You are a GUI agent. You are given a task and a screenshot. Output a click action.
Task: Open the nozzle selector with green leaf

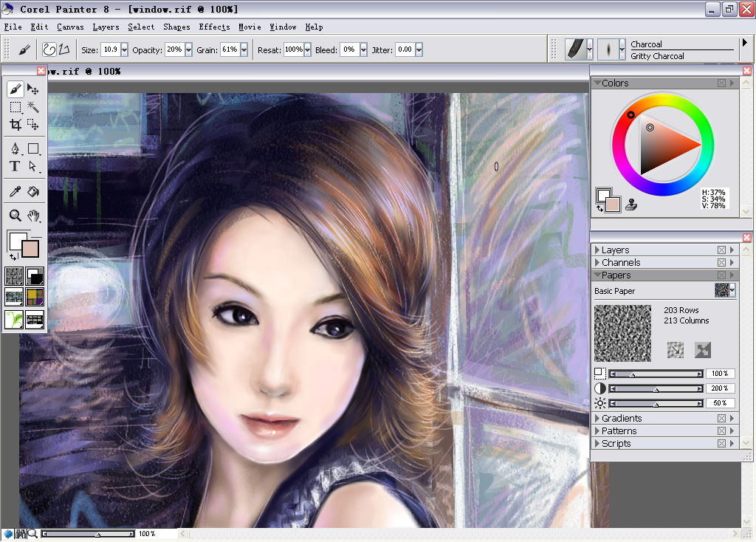coord(14,319)
